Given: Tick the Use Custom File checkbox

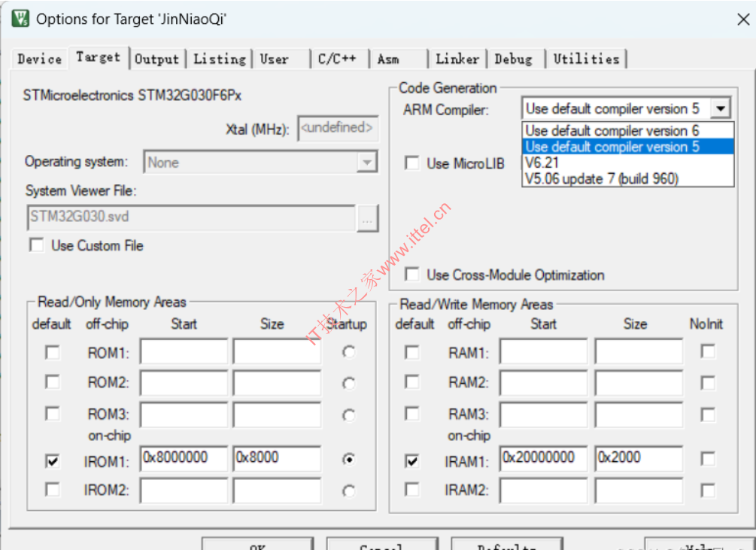Looking at the screenshot, I should [37, 245].
